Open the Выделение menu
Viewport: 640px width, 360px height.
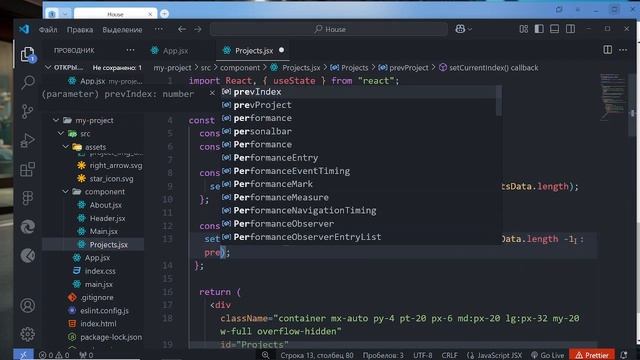122,29
